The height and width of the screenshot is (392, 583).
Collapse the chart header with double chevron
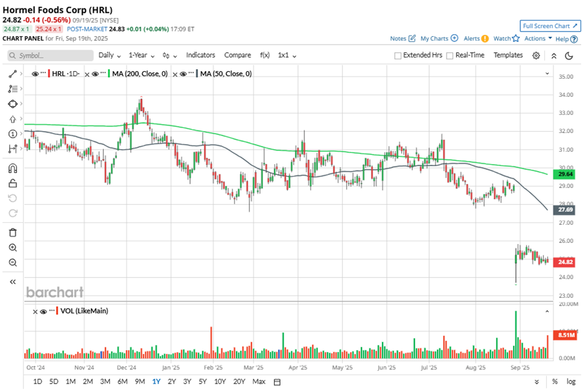tap(554, 56)
